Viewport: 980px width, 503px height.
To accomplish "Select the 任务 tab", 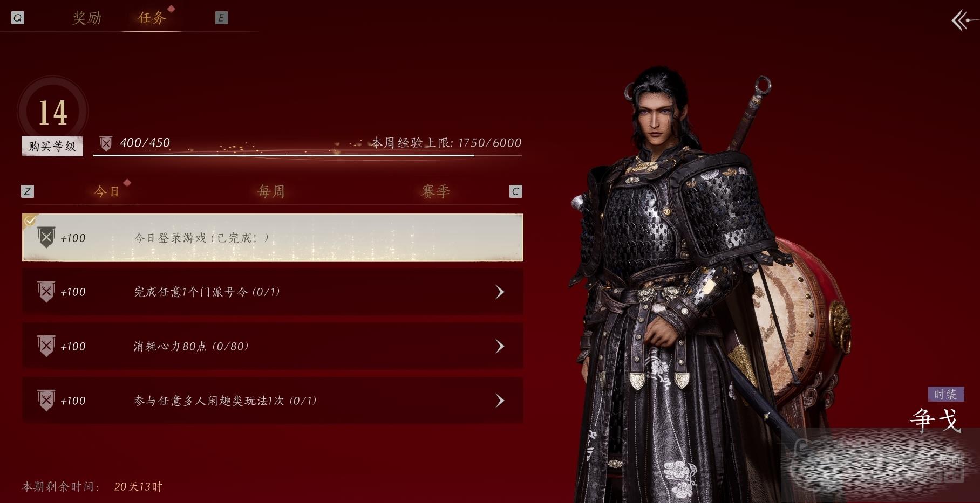I will tap(152, 18).
